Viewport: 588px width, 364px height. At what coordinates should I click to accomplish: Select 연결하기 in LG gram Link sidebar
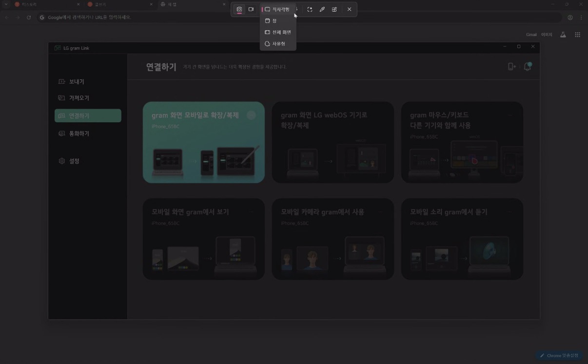coord(88,115)
